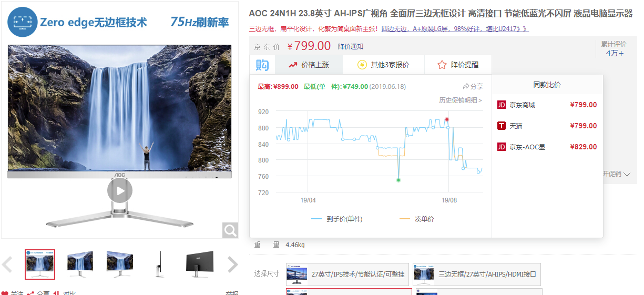Viewport: 644px width, 295px height.
Task: Choose size 三边无框/27英寸/AHIPS/HDMI接口
Action: pyautogui.click(x=477, y=274)
